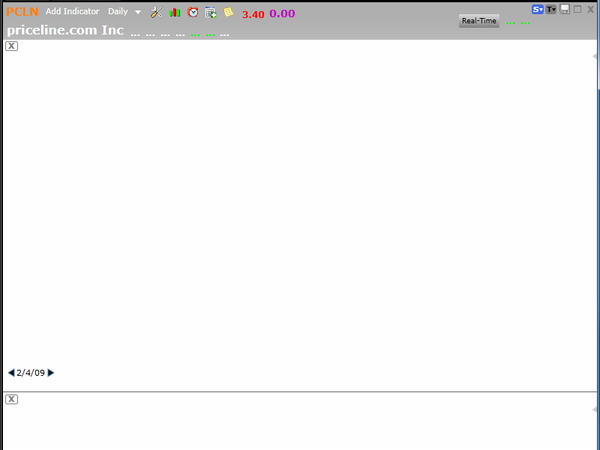Maximize the chart window
This screenshot has height=450, width=600.
[x=577, y=9]
